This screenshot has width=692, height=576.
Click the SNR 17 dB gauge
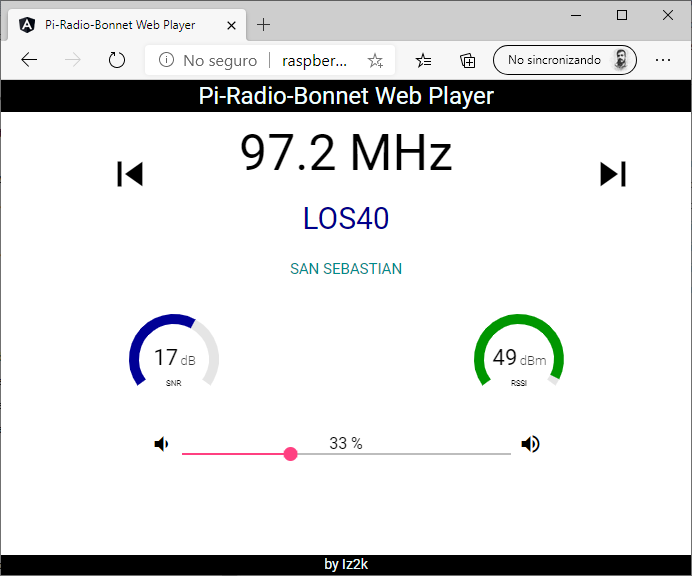[174, 350]
